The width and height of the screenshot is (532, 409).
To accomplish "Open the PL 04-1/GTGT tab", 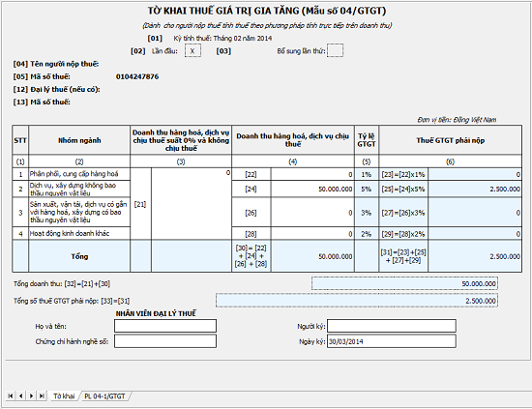I will pyautogui.click(x=104, y=395).
